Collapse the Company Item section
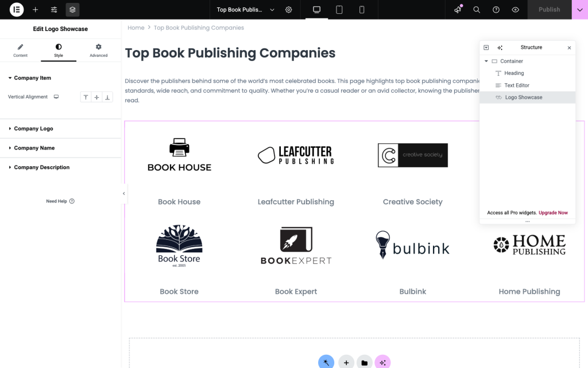 pos(60,78)
